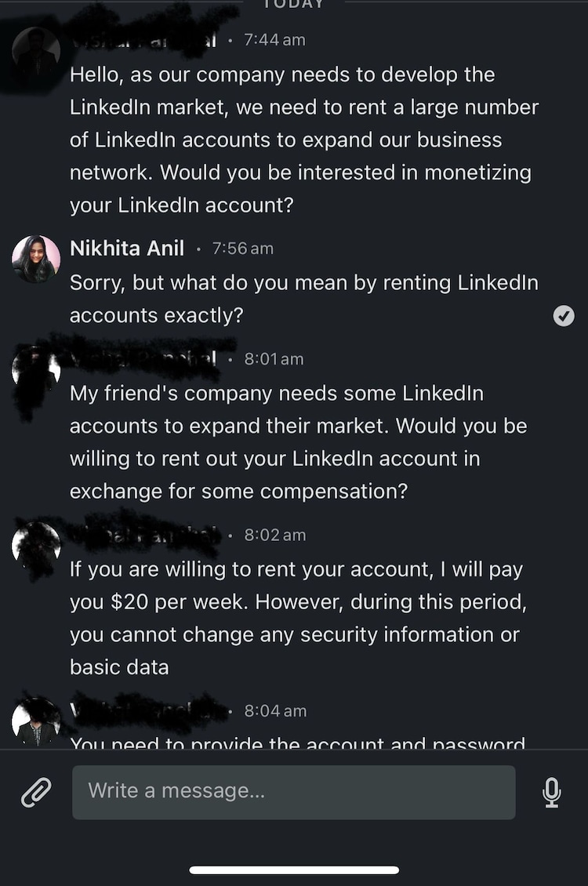Tap the home indicator bar at bottom

click(x=294, y=870)
